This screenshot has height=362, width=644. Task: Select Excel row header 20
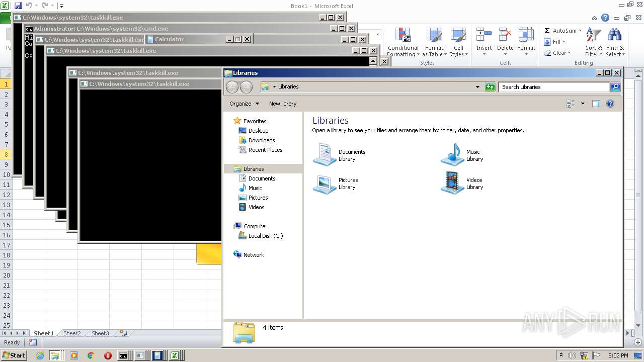pyautogui.click(x=6, y=275)
